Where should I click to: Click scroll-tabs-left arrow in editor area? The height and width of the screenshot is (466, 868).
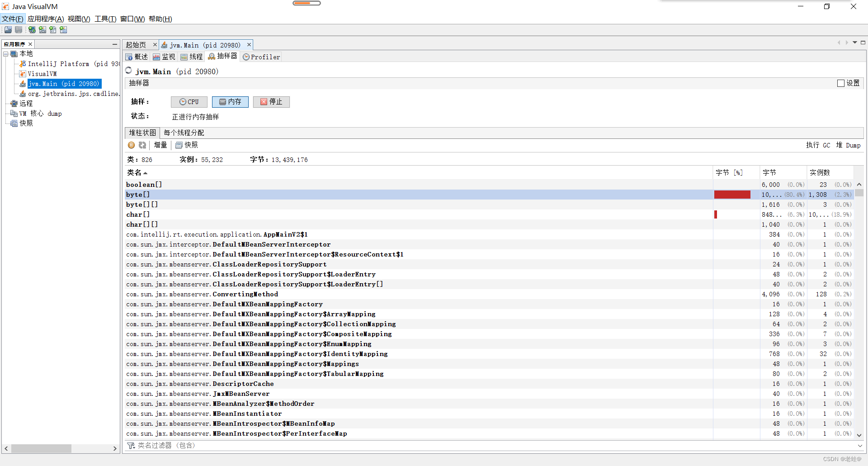tap(839, 43)
